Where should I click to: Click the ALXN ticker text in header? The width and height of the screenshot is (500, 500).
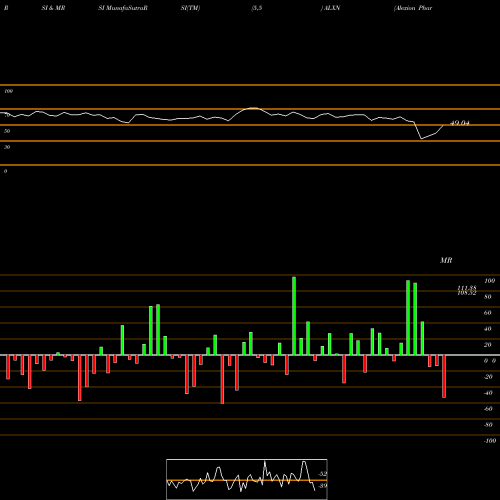(332, 8)
